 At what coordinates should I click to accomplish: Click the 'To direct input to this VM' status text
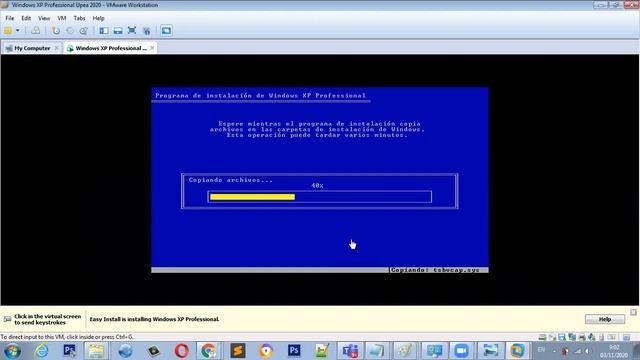tap(67, 337)
